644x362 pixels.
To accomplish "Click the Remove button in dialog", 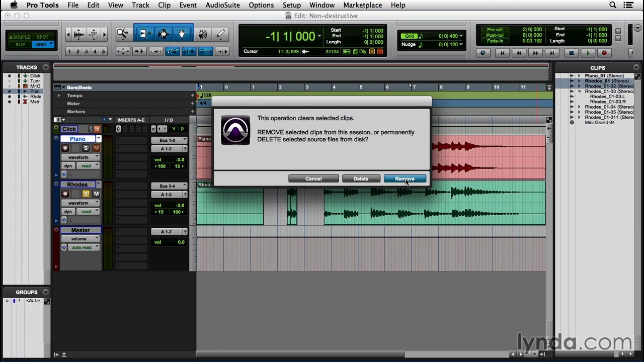I will pyautogui.click(x=405, y=179).
